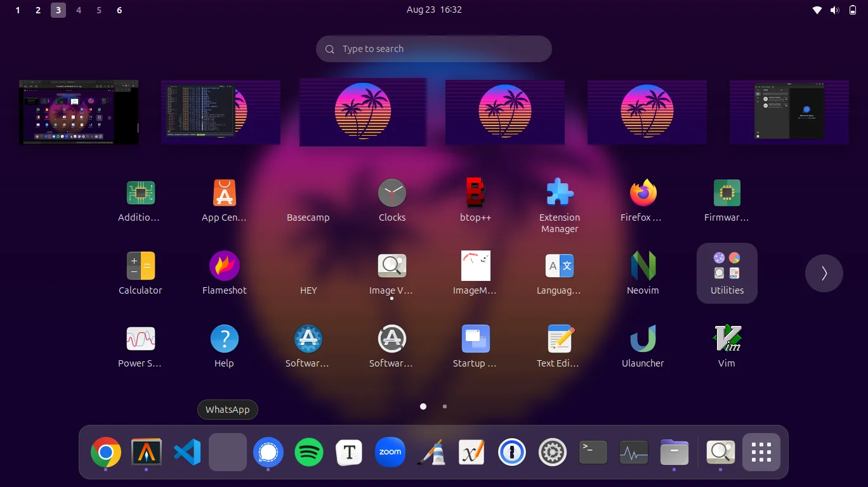Launch the ImageMagick app

[x=475, y=266]
